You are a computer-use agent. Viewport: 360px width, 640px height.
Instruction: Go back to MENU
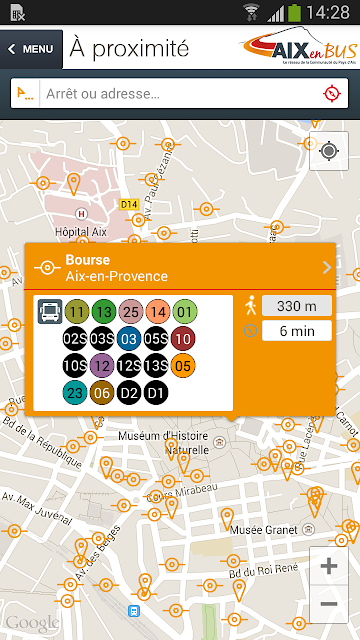click(x=31, y=49)
